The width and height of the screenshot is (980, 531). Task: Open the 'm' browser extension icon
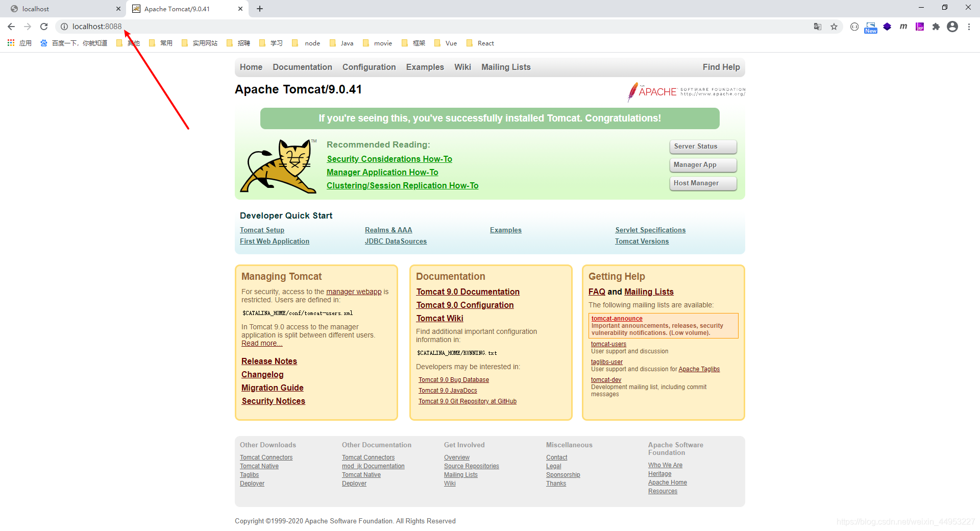click(903, 27)
